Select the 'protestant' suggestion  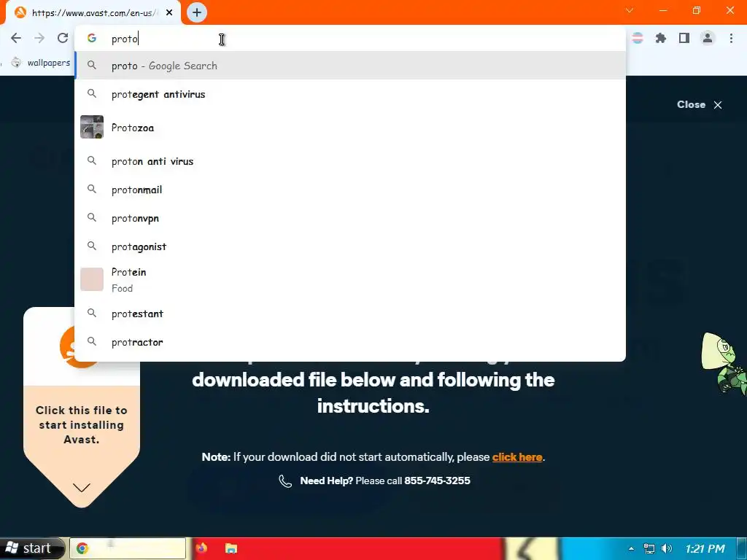(350, 314)
